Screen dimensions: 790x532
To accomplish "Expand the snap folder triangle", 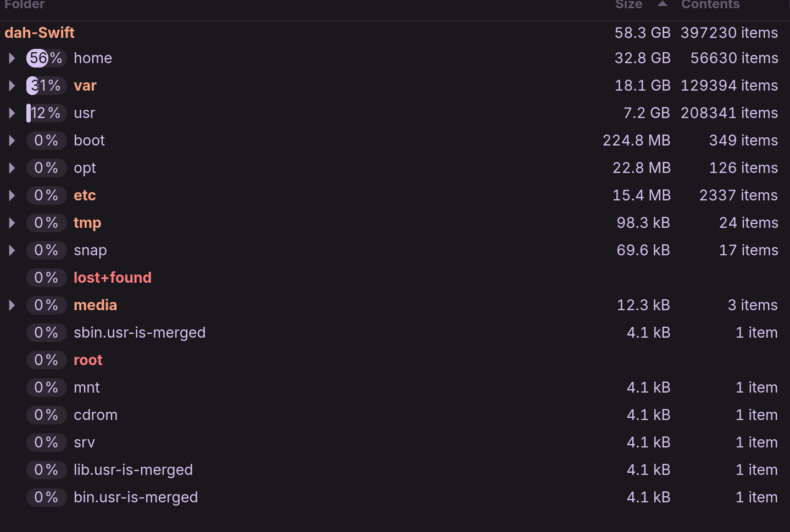I will 12,250.
